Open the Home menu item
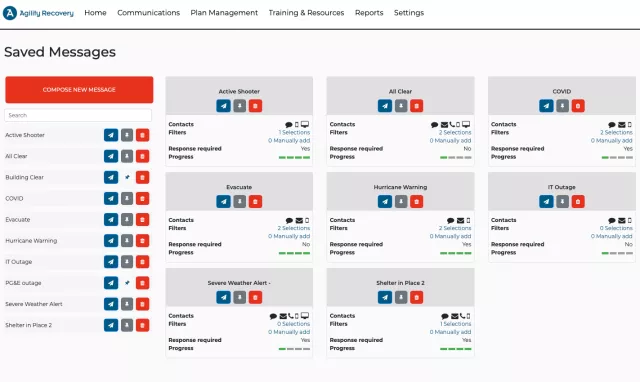 coord(96,13)
